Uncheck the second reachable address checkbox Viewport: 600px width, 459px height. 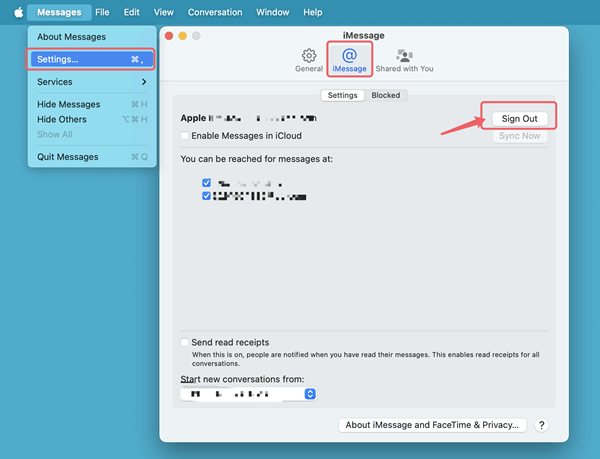207,197
